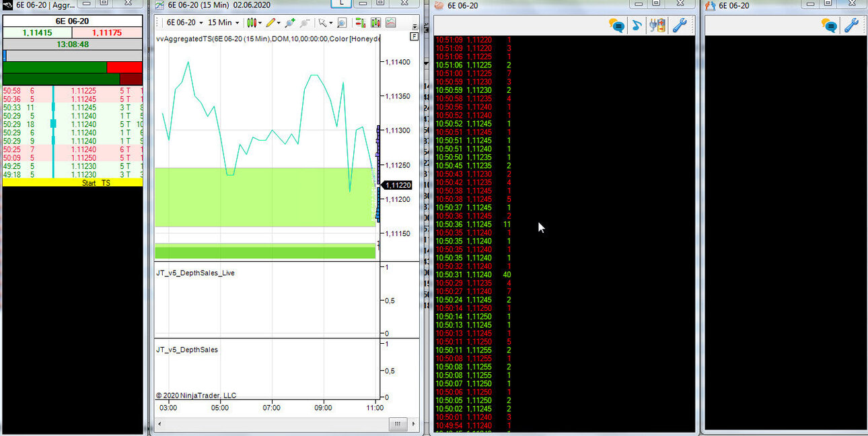This screenshot has height=436, width=868.
Task: Click the zoom in magnifier icon
Action: pos(290,22)
